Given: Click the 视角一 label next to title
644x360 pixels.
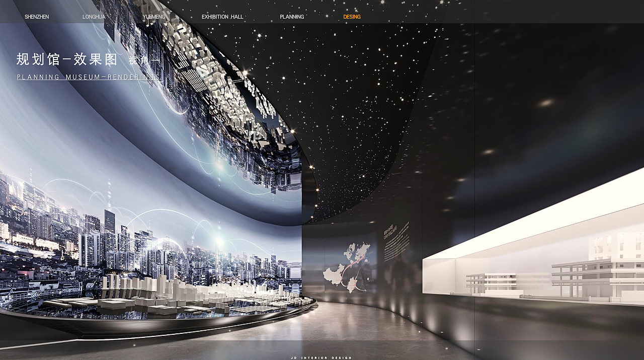Looking at the screenshot, I should pyautogui.click(x=144, y=60).
